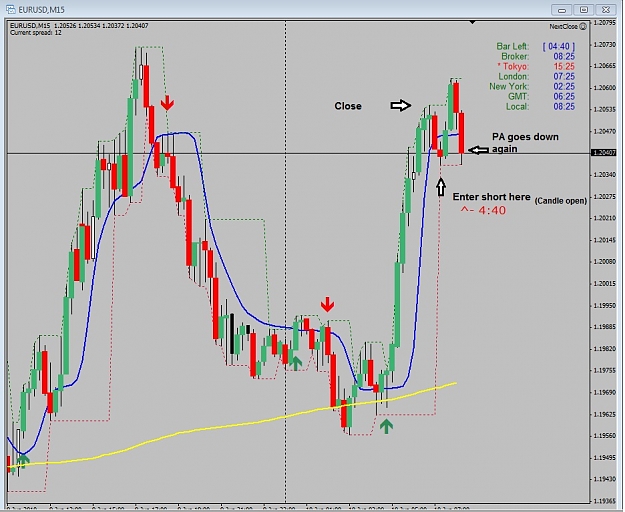Select the 'PA goes down again' text label
The image size is (625, 512).
tap(525, 143)
